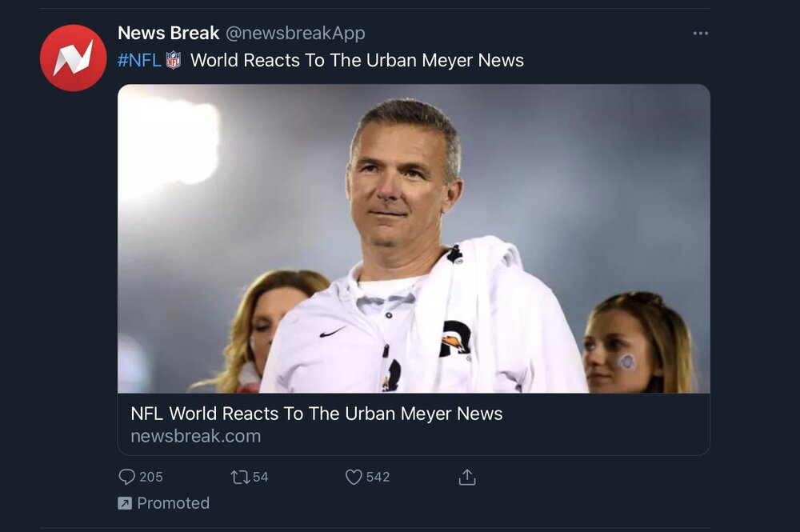Open the @newsbreakApp handle

(295, 33)
